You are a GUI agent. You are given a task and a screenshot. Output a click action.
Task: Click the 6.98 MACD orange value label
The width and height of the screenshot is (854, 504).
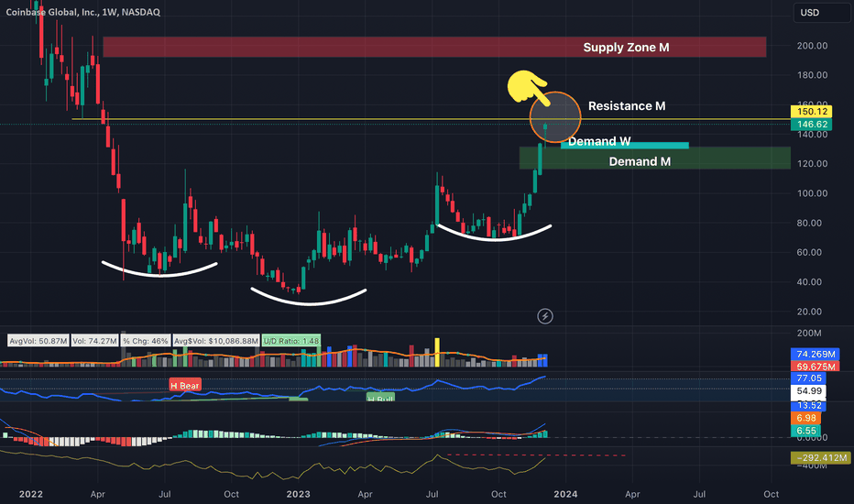tap(805, 418)
